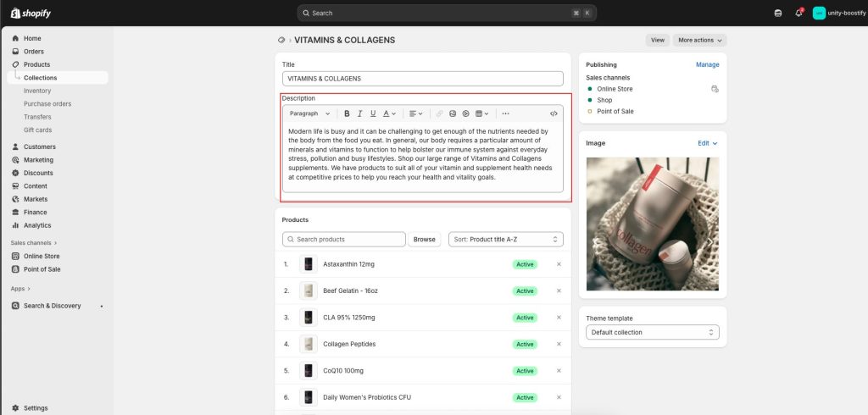The width and height of the screenshot is (868, 415).
Task: Open the three-dots more formatting options
Action: point(506,113)
